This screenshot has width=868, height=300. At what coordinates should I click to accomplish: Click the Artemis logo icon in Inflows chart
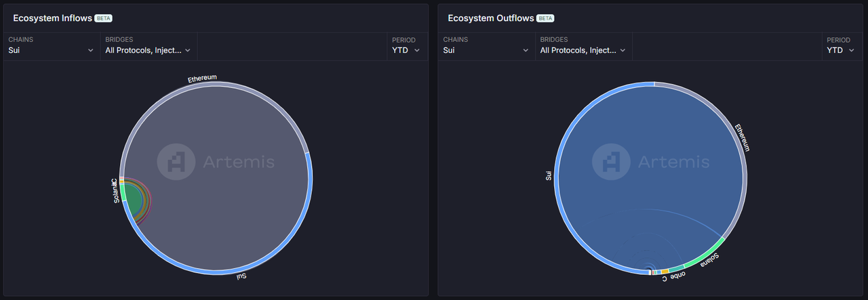[x=176, y=163]
